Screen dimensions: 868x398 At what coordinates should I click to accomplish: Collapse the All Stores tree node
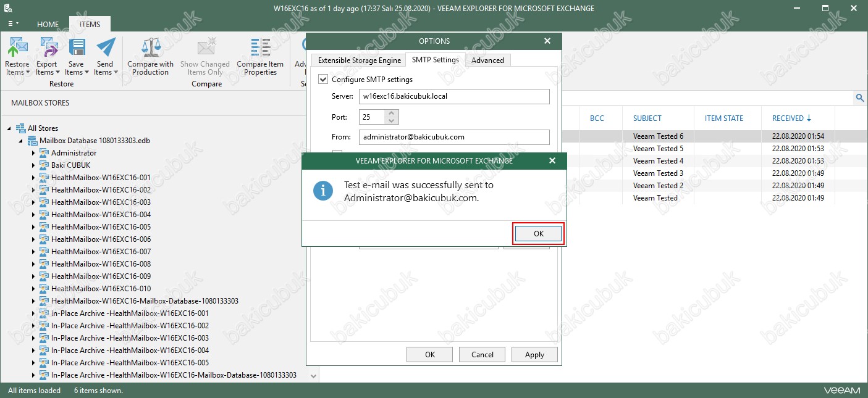[9, 128]
